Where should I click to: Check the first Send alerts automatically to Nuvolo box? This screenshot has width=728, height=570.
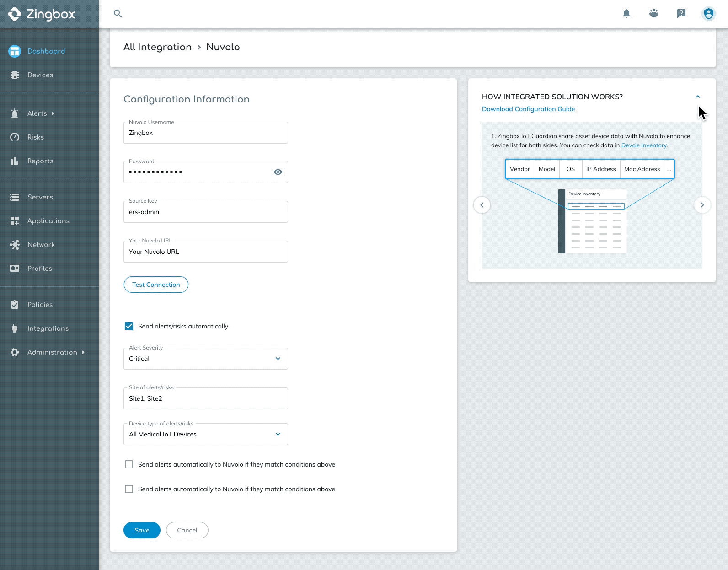coord(129,464)
